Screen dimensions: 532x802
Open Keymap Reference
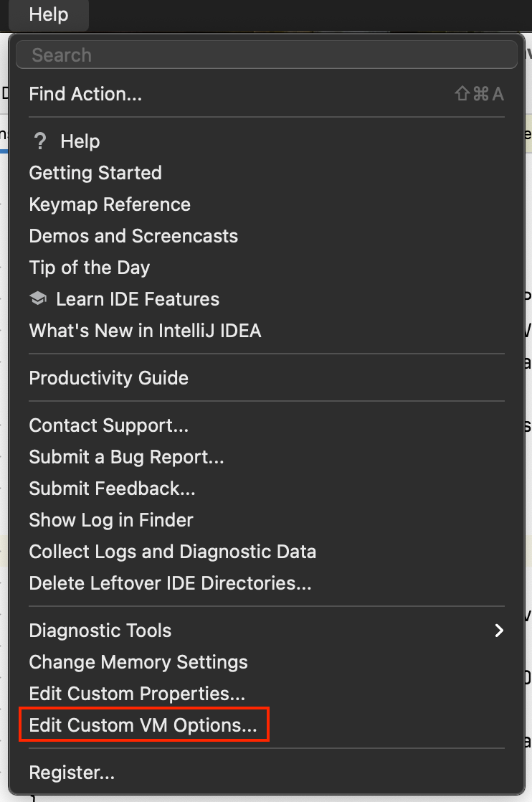point(110,204)
